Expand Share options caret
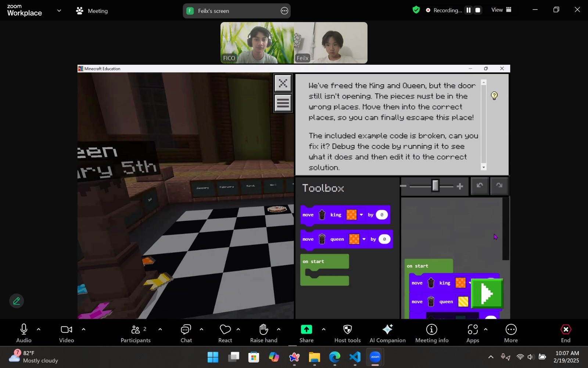Image resolution: width=588 pixels, height=368 pixels. pos(323,329)
